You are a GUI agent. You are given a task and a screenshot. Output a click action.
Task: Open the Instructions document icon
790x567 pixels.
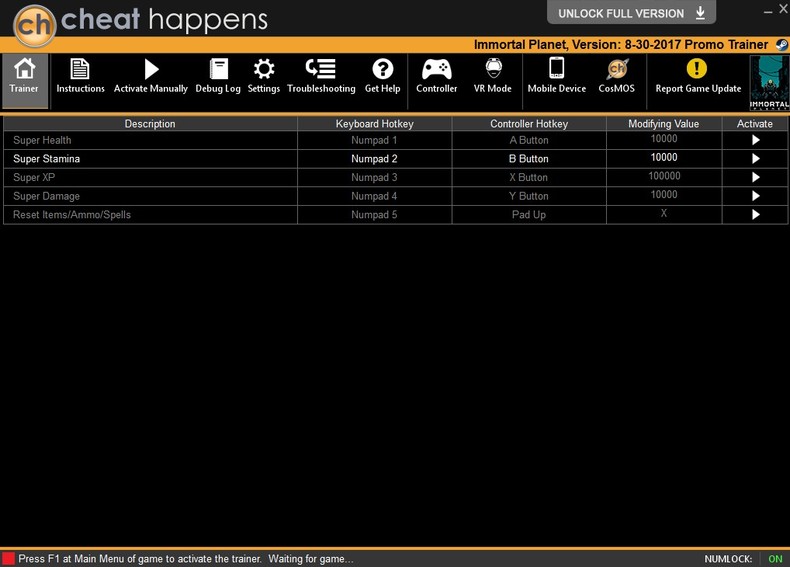click(x=80, y=69)
